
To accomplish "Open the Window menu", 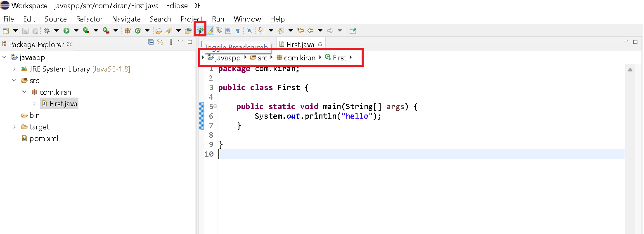I will point(247,19).
